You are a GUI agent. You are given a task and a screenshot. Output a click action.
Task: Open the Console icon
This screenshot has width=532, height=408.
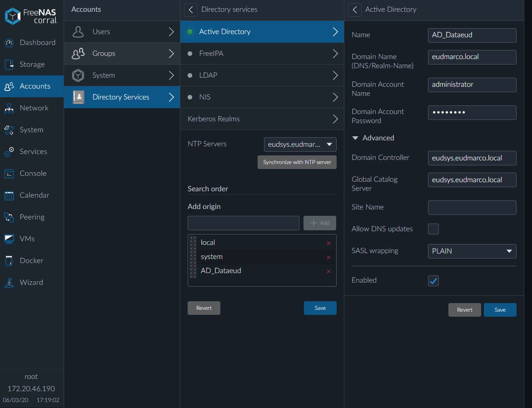pos(9,174)
